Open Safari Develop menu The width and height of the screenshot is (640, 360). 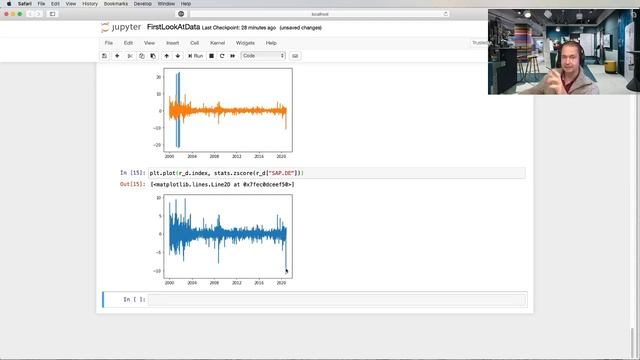point(142,4)
